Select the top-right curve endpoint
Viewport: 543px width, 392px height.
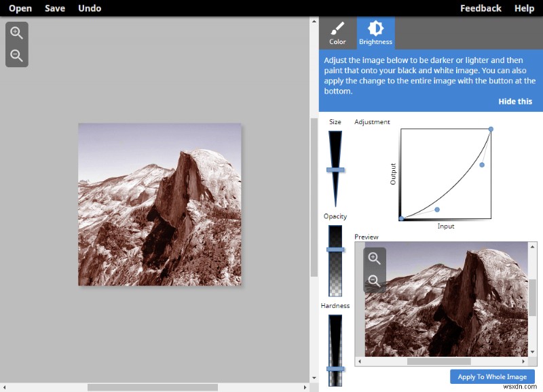(x=491, y=129)
